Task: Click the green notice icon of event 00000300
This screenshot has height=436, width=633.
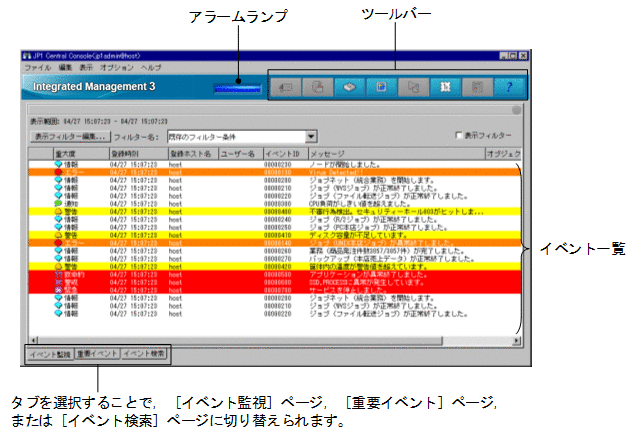Action: (59, 203)
